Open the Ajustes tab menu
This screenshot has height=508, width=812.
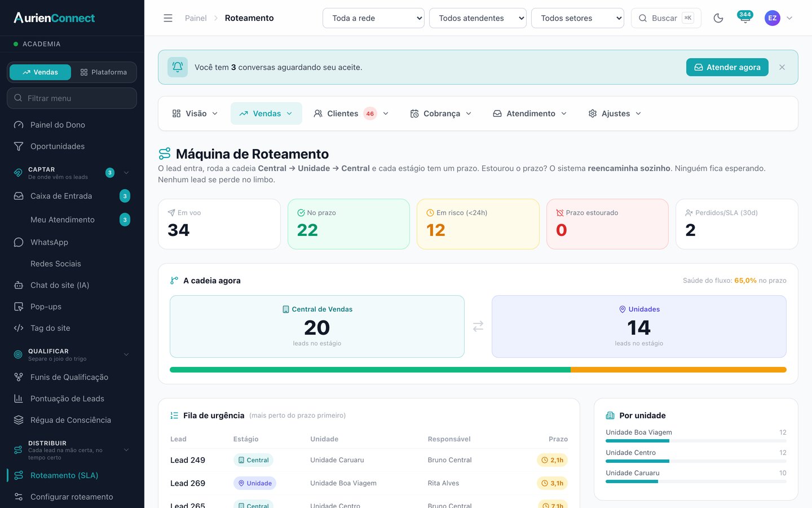coord(615,113)
